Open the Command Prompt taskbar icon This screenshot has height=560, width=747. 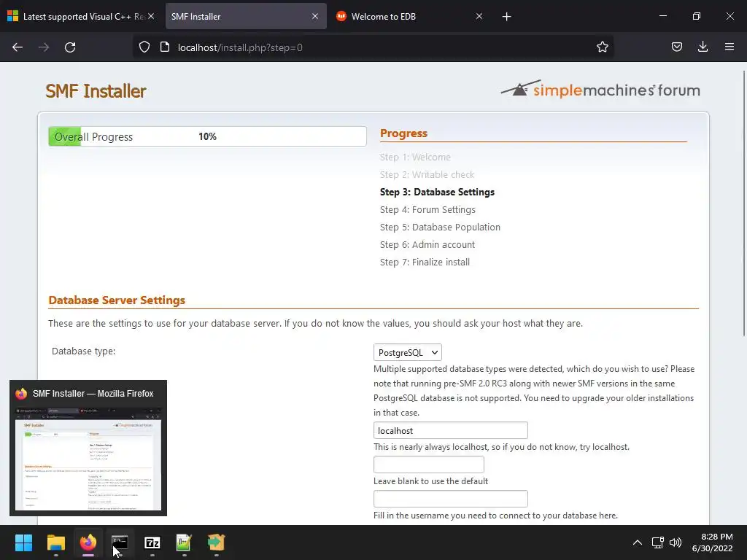120,542
